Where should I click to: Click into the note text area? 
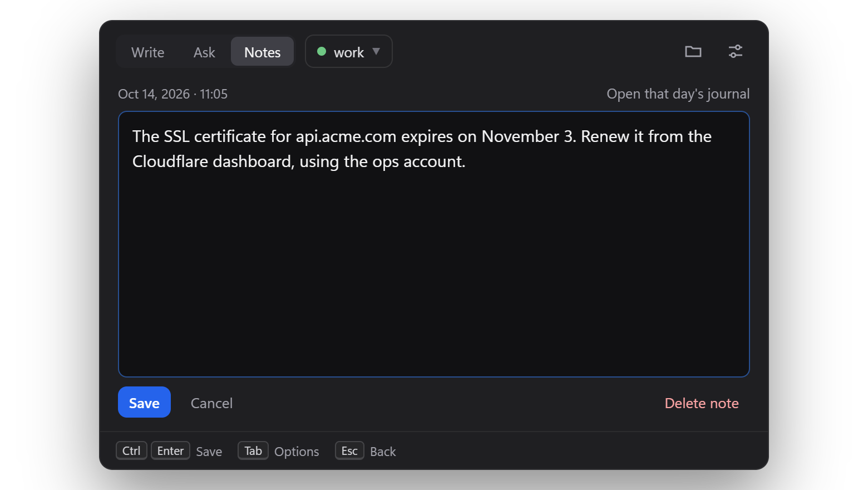point(434,244)
